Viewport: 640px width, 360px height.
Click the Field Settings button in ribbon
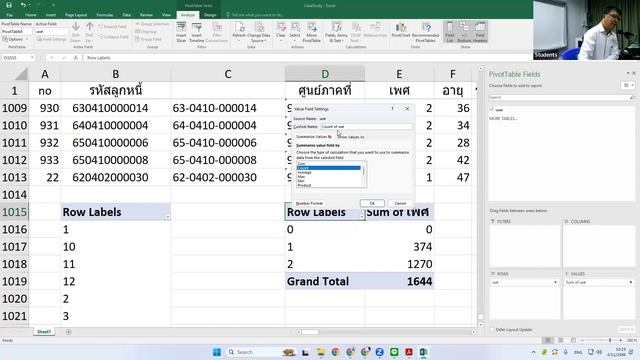coord(51,39)
